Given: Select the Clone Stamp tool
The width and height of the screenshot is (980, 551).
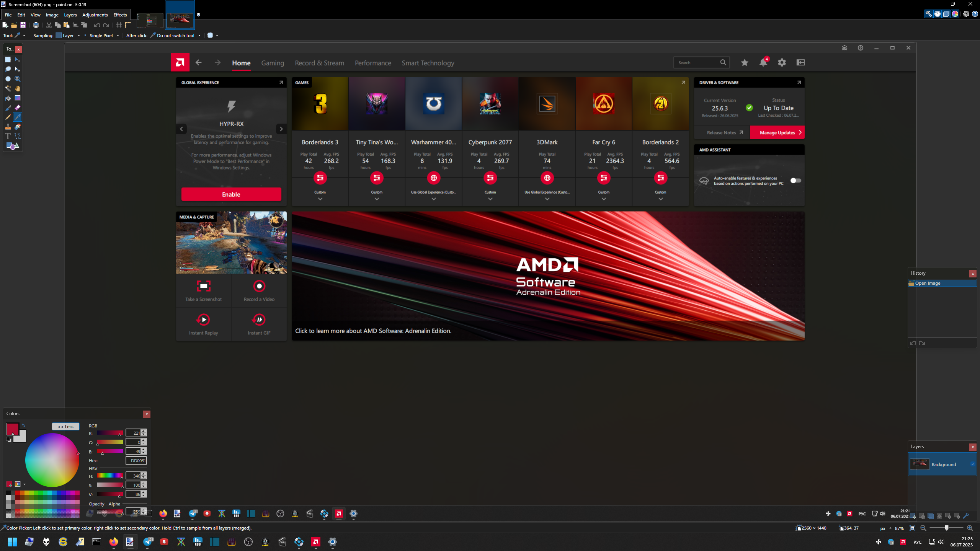Looking at the screenshot, I should tap(8, 127).
